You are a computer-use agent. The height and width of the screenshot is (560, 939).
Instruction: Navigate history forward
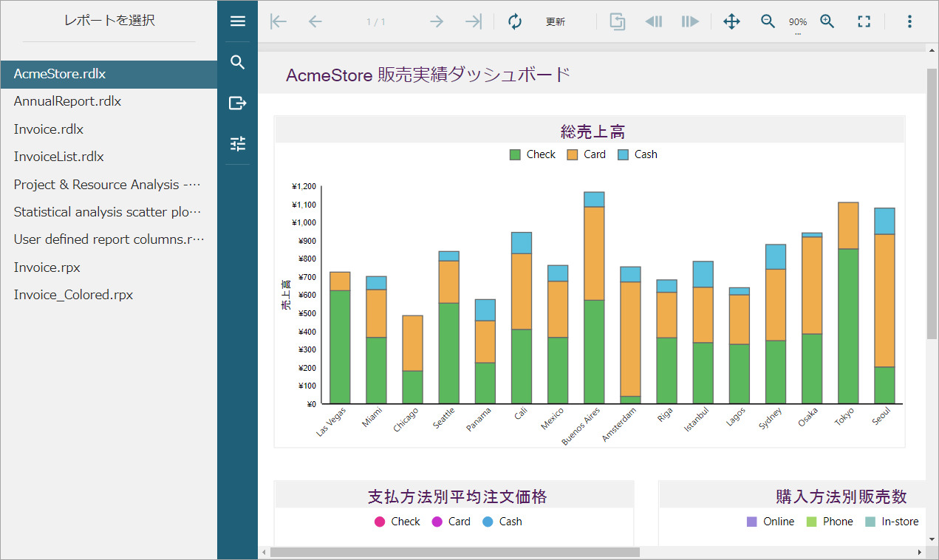[691, 21]
